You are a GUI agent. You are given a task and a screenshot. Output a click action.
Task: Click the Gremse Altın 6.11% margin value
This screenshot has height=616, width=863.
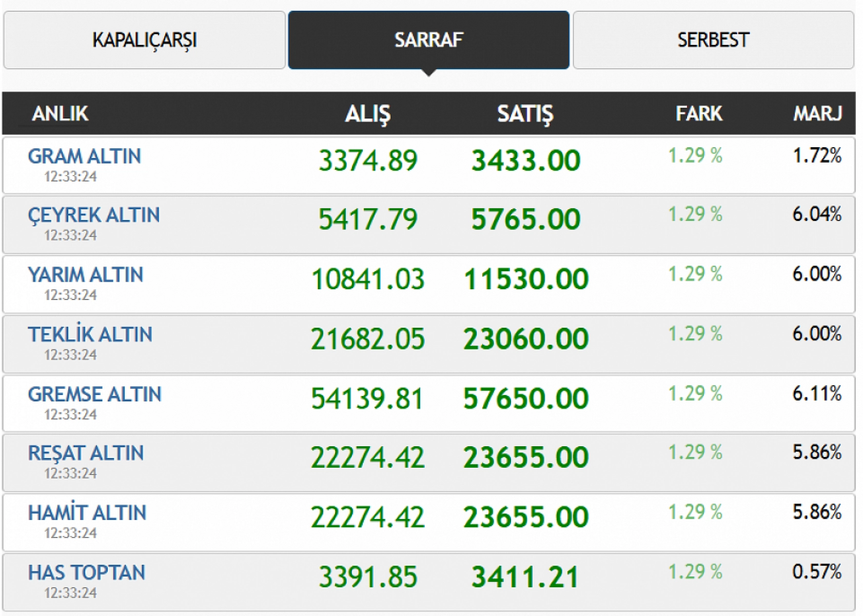coord(817,393)
